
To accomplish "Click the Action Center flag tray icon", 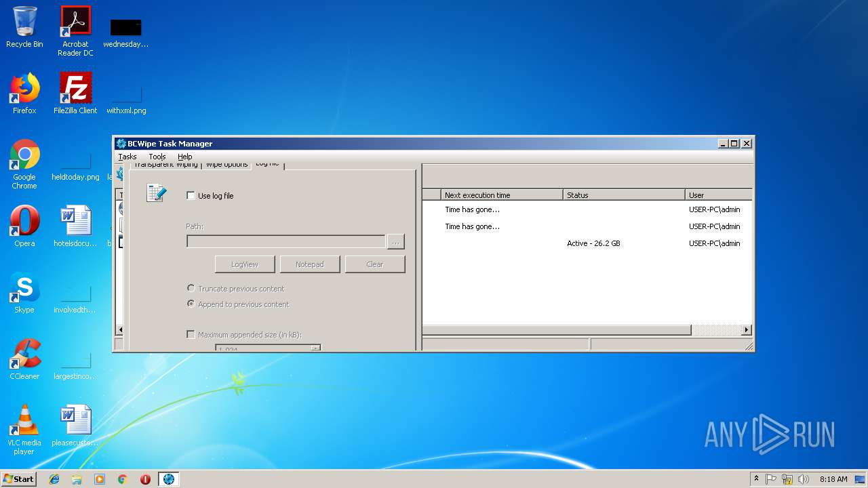I will (x=771, y=479).
